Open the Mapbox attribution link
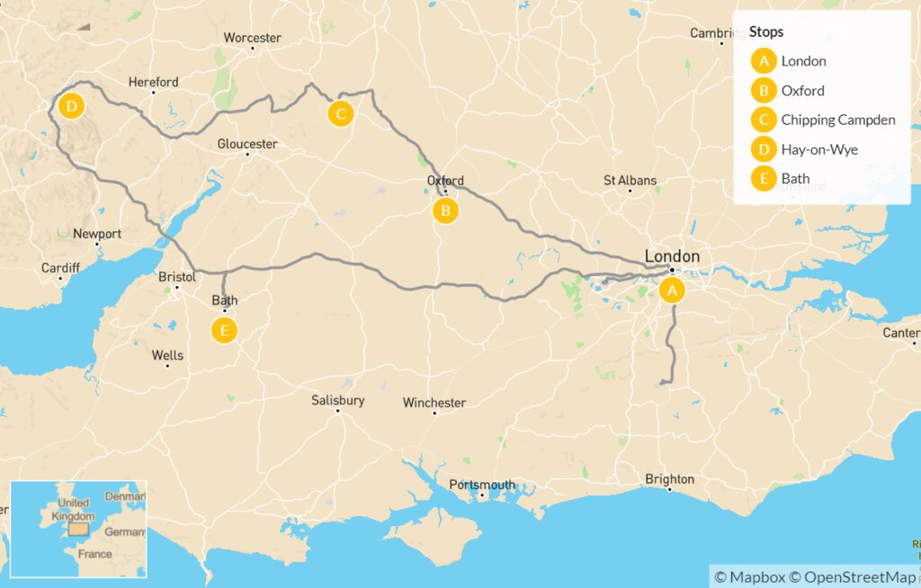The height and width of the screenshot is (588, 921). [x=749, y=577]
